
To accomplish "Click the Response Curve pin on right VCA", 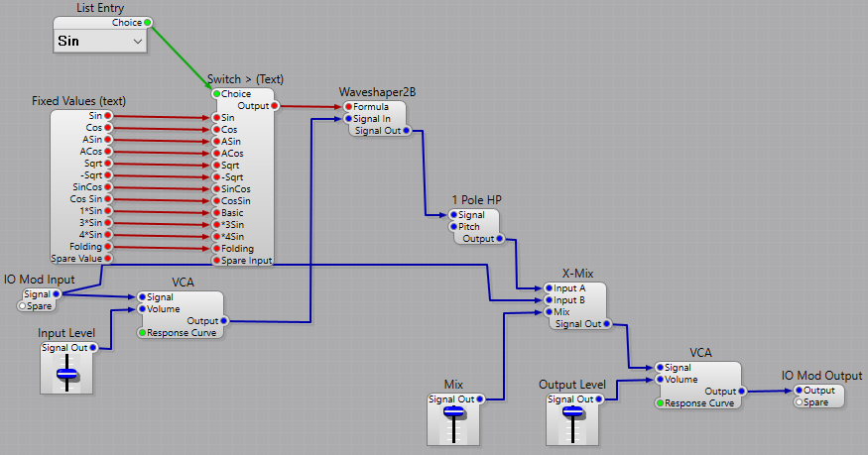I will (660, 403).
